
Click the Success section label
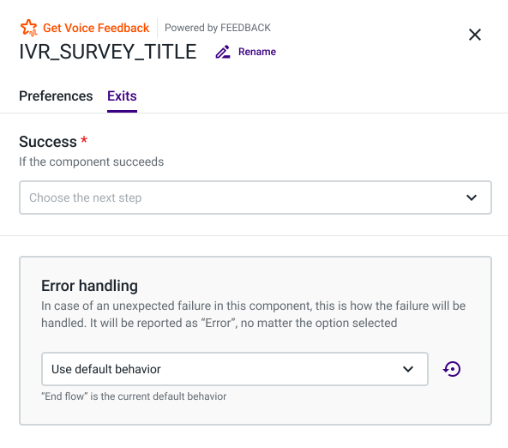(48, 142)
